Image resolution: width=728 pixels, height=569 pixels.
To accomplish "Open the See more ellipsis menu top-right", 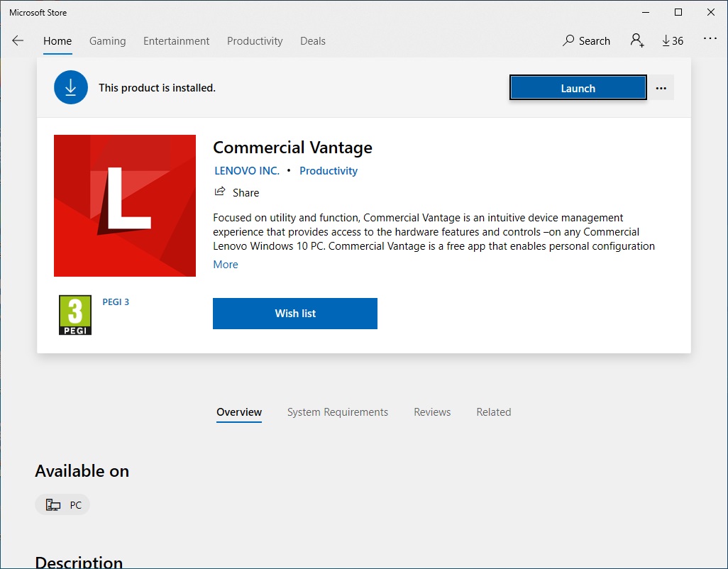I will coord(710,40).
